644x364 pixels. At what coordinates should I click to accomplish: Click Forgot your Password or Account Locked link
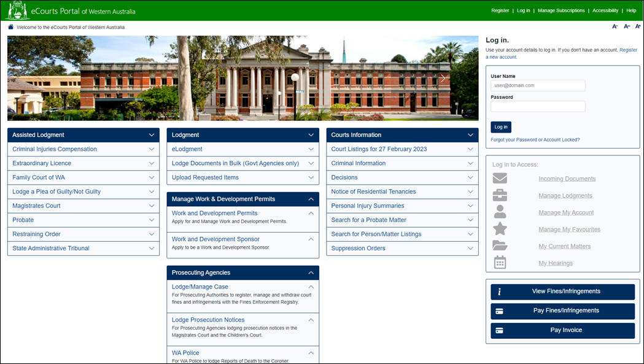pos(535,140)
